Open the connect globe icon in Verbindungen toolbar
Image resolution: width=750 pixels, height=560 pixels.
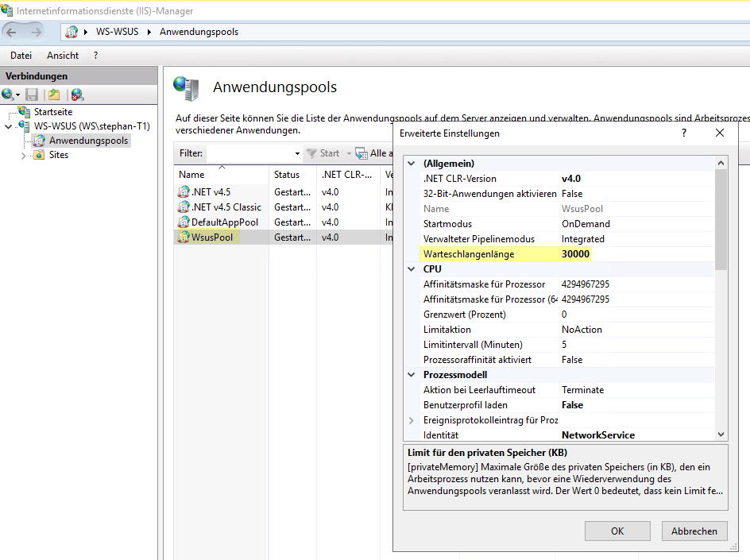pos(7,95)
